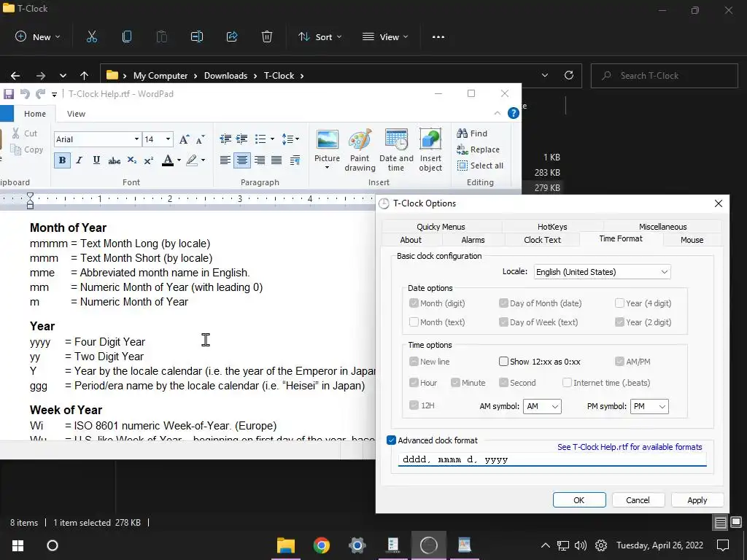Open the text color picker in WordPad
This screenshot has height=560, width=747.
point(179,160)
